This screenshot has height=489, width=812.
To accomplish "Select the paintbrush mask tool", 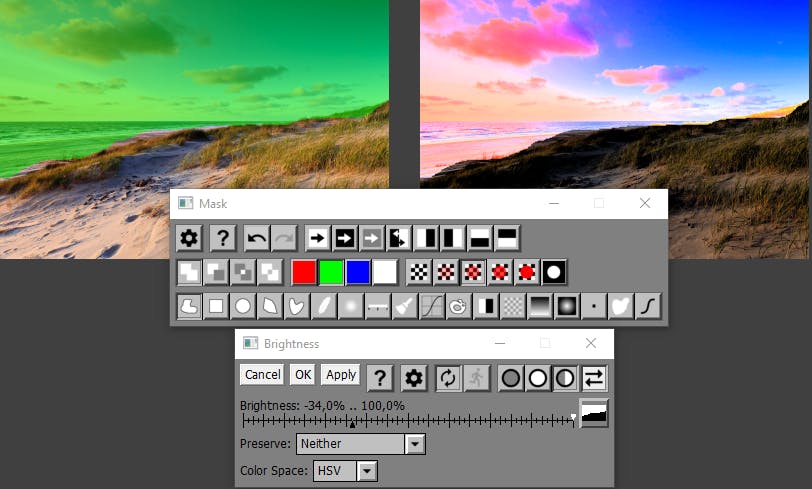I will (405, 306).
